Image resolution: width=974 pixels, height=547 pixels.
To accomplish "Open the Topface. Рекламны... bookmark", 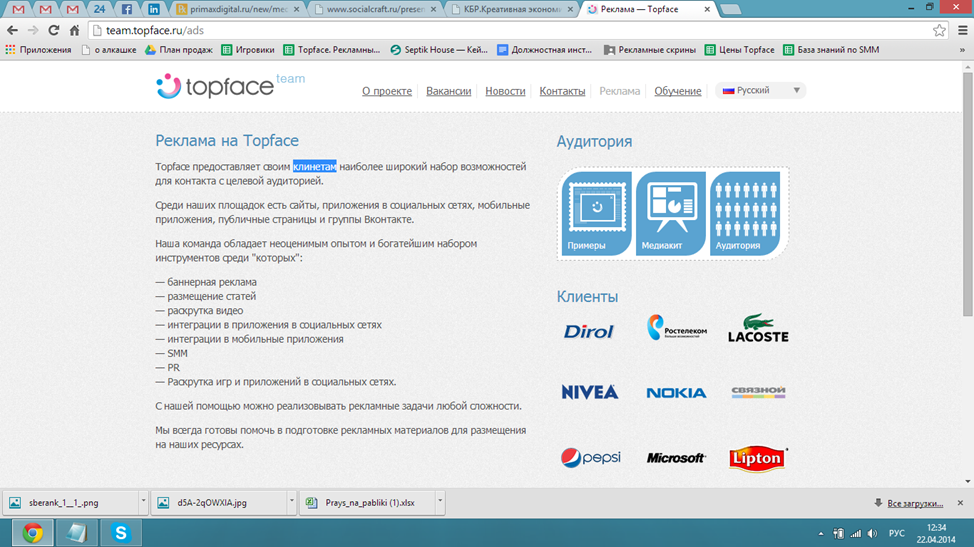I will [332, 50].
